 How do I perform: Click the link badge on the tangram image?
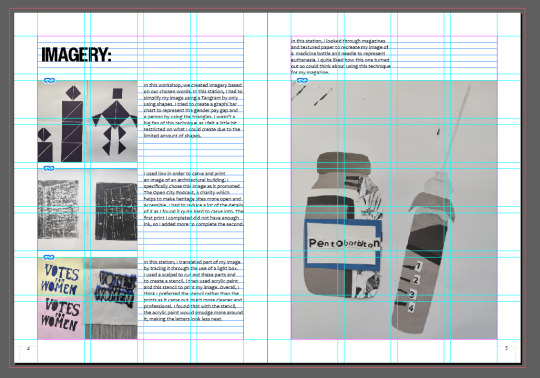pos(49,81)
